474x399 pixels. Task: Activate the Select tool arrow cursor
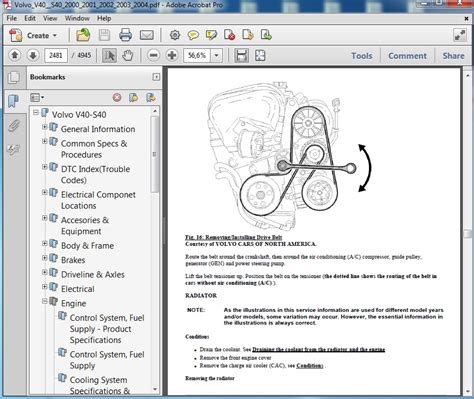(109, 55)
